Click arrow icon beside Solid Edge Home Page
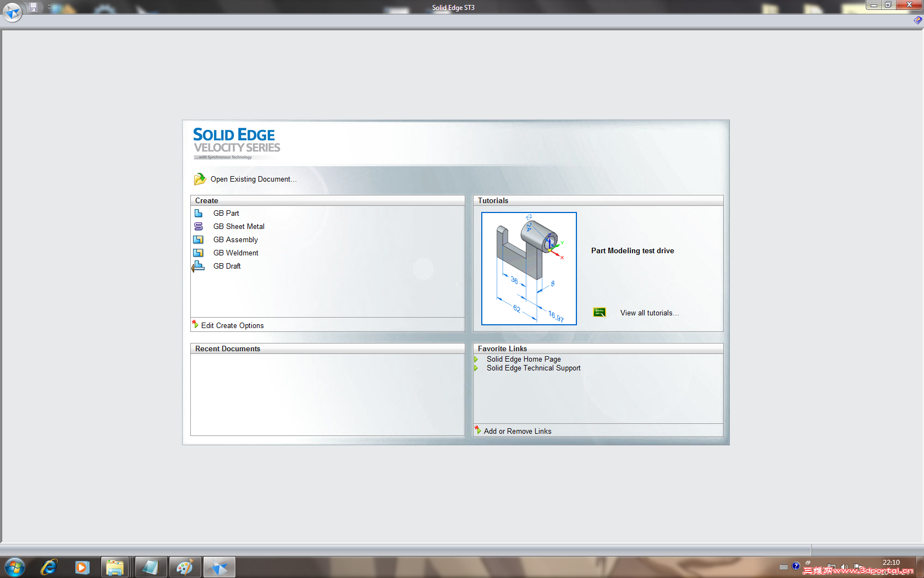924x578 pixels. [x=476, y=359]
